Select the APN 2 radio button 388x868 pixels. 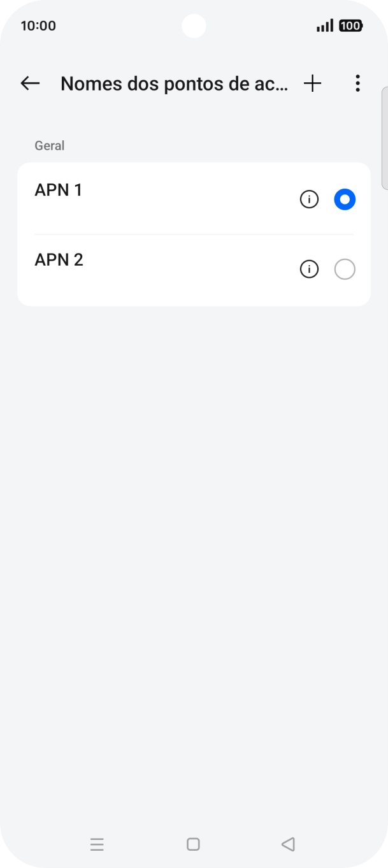tap(345, 270)
